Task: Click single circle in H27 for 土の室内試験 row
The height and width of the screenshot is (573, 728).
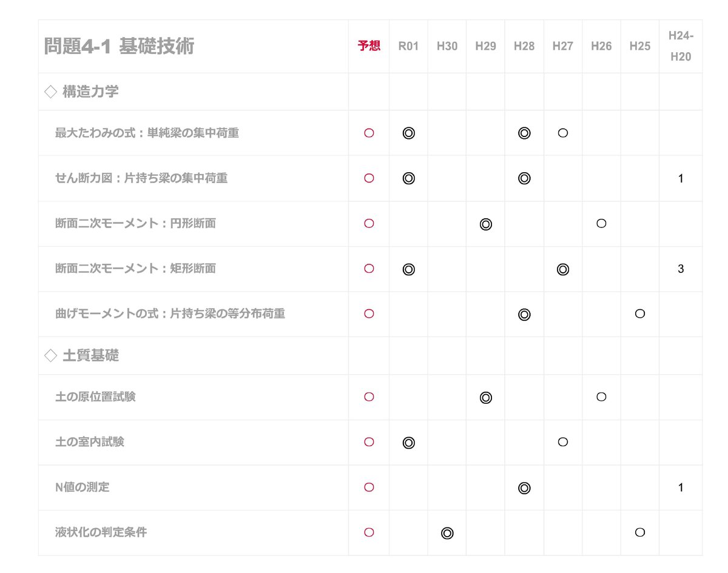Action: (562, 442)
